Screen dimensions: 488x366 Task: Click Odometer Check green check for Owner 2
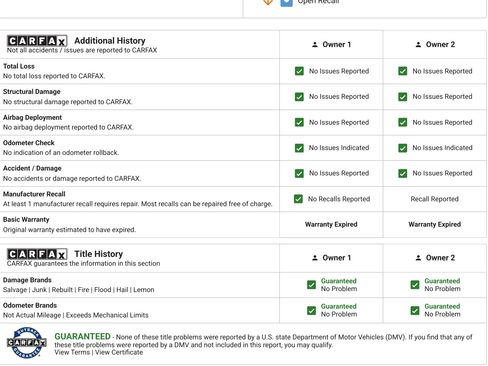[x=403, y=148]
